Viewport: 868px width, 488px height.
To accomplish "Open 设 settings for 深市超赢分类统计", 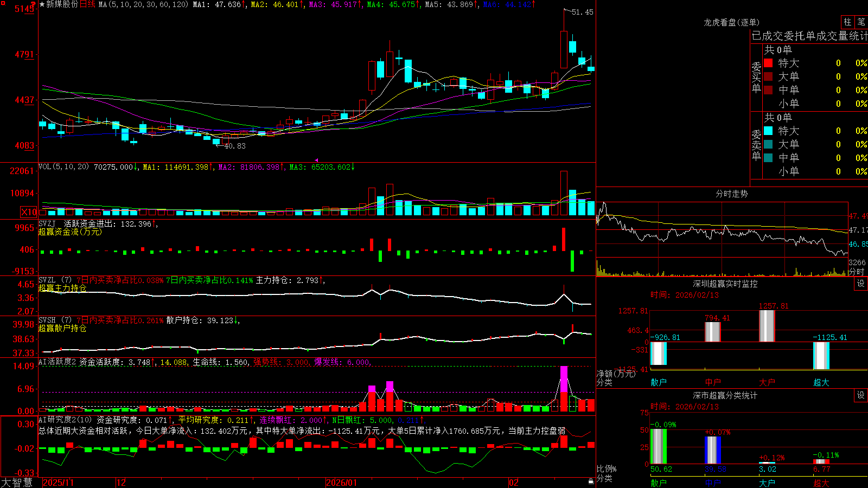I will tap(861, 395).
